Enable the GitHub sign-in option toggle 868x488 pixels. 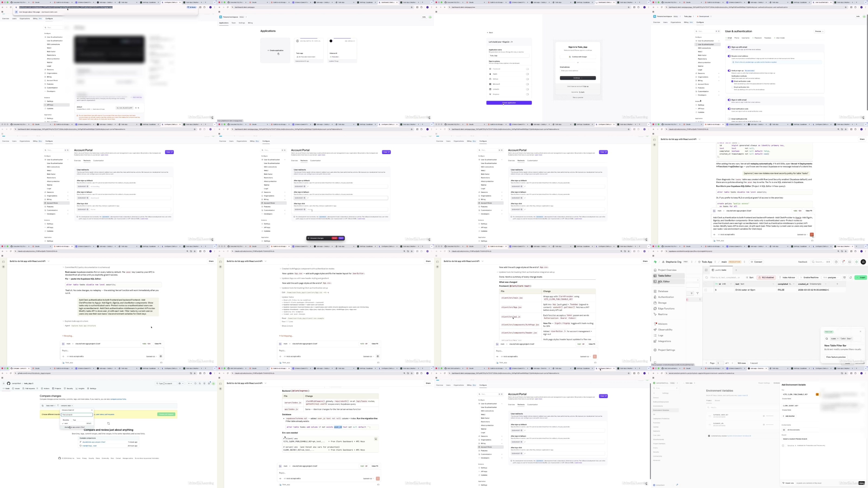[x=527, y=79]
